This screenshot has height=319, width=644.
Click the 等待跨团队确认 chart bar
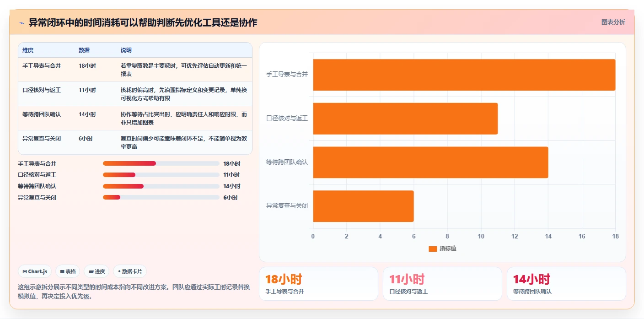[x=430, y=162]
